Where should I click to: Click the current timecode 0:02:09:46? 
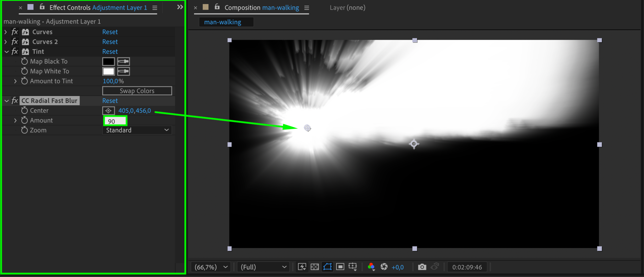tap(467, 267)
